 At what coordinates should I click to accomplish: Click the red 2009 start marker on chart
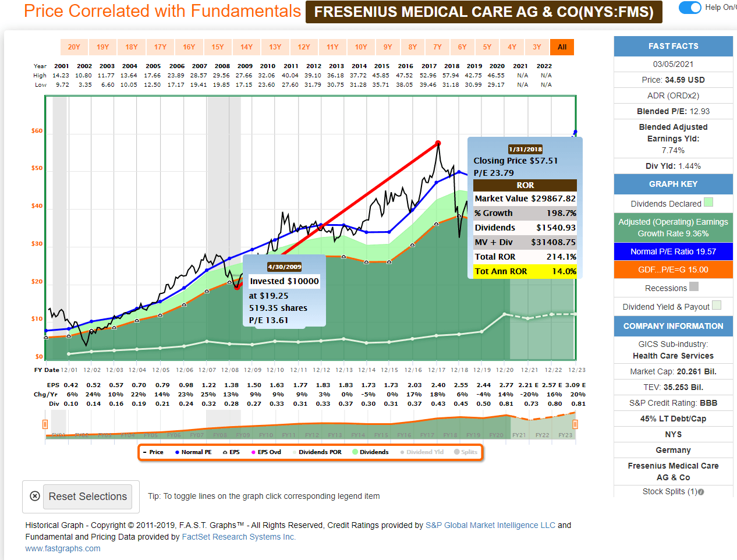(236, 287)
